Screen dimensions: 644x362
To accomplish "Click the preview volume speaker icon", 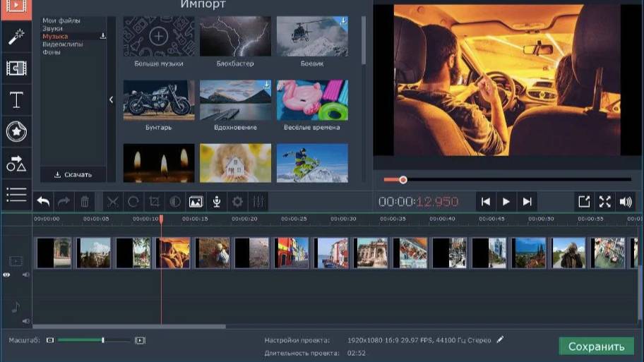I will (x=626, y=202).
